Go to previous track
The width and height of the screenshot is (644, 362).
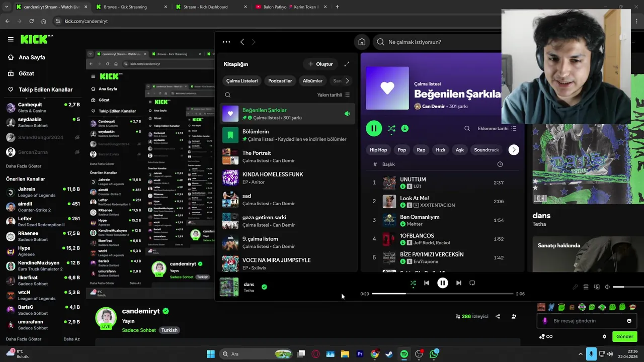coord(427,283)
